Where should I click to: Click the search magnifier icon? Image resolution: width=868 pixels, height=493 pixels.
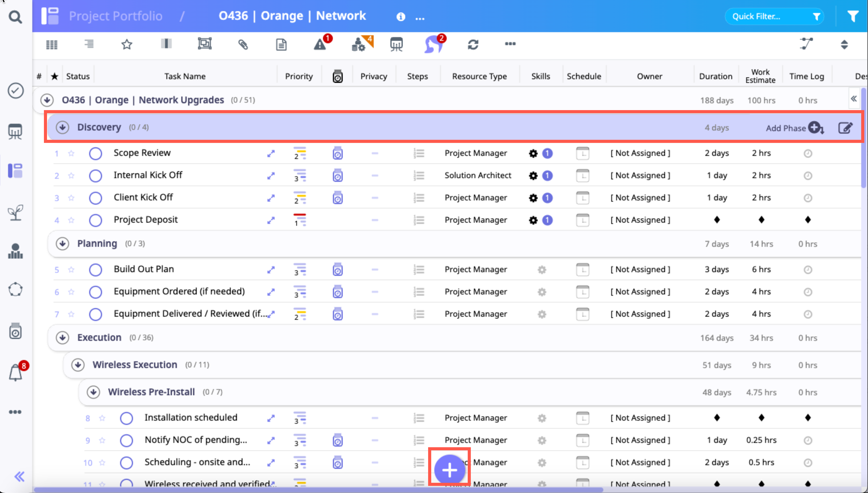[15, 17]
